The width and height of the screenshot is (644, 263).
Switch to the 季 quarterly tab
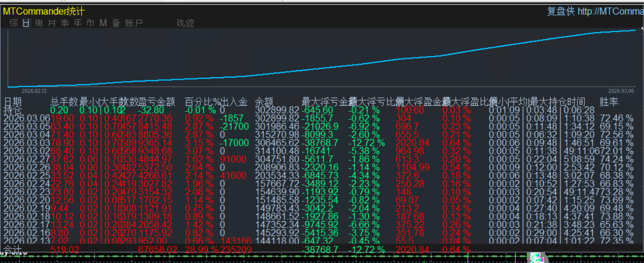tap(65, 23)
